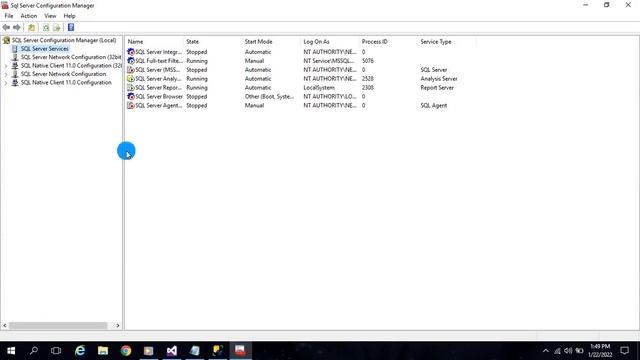This screenshot has width=640, height=360.
Task: Click the SQL Server Repor... service icon
Action: click(131, 88)
